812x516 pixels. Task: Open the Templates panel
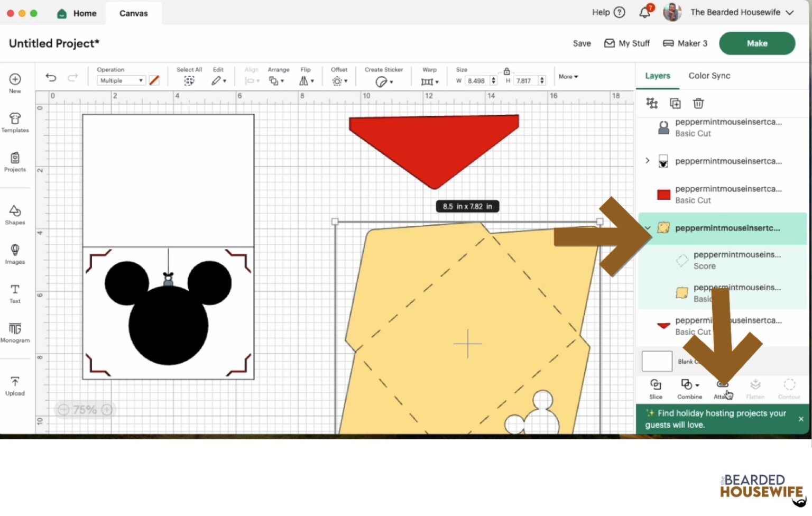pos(15,122)
